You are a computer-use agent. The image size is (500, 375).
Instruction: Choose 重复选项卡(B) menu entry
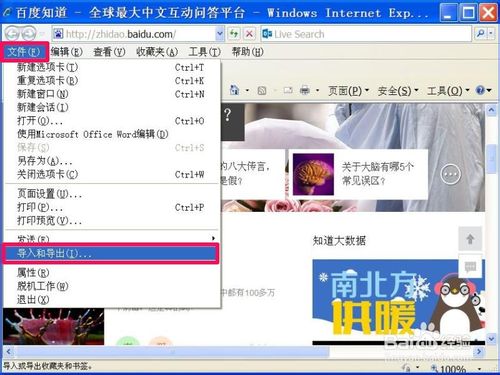[112, 81]
